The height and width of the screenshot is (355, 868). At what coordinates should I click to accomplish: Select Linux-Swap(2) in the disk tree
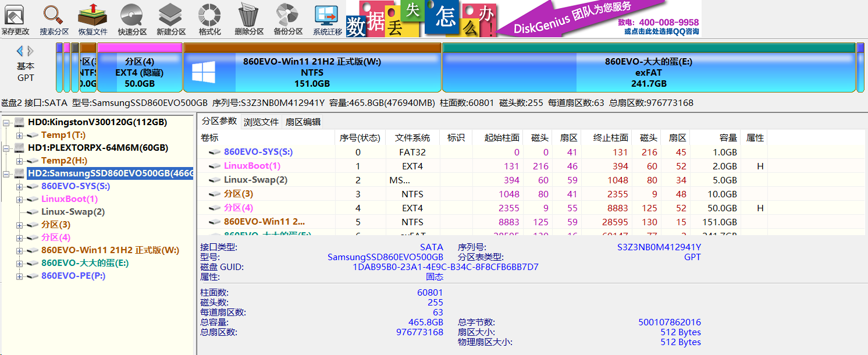click(x=73, y=212)
